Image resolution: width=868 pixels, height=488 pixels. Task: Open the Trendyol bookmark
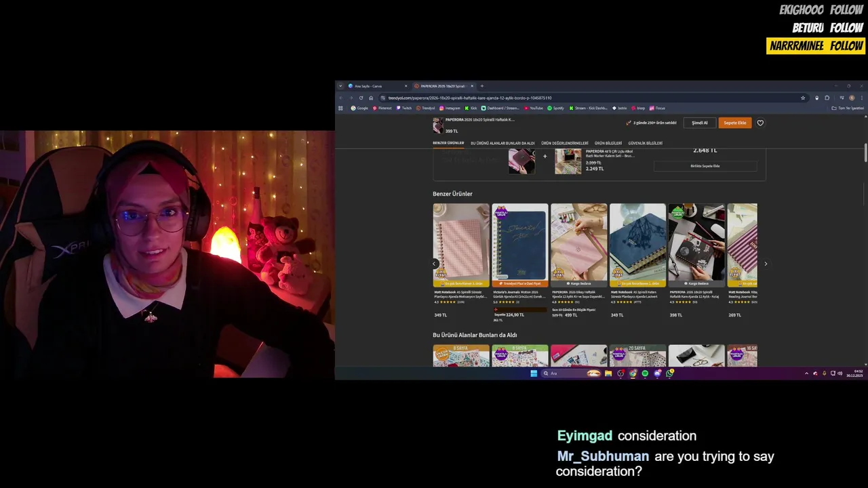426,108
